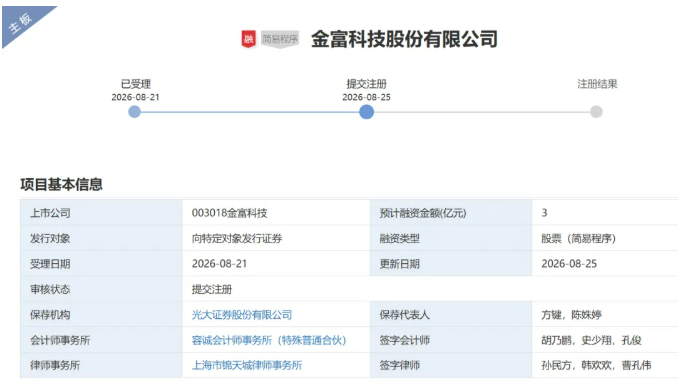Image resolution: width=683 pixels, height=381 pixels.
Task: Click the lawyers 孙民方, 韩欢欢, 曹孔伟
Action: (596, 365)
